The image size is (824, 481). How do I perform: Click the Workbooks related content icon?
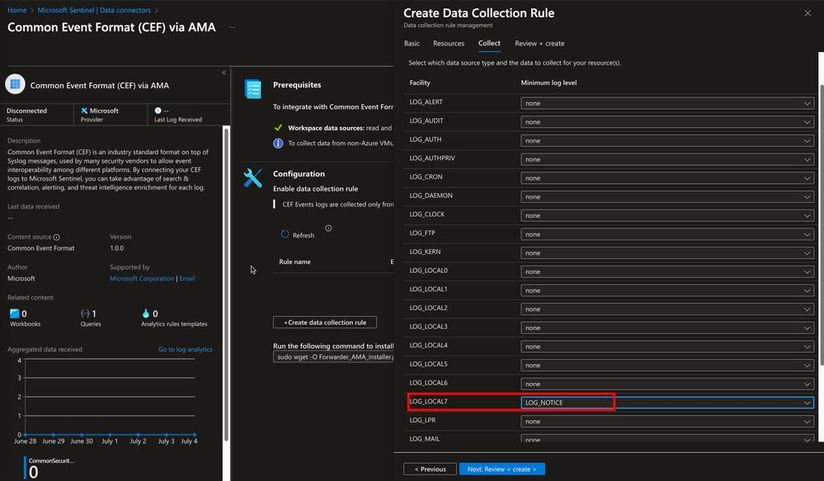coord(14,313)
